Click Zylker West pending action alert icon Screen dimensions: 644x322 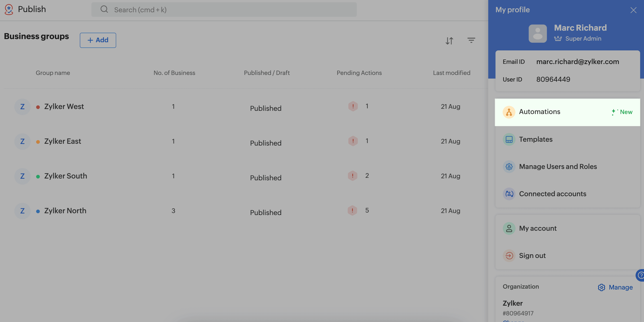[353, 106]
